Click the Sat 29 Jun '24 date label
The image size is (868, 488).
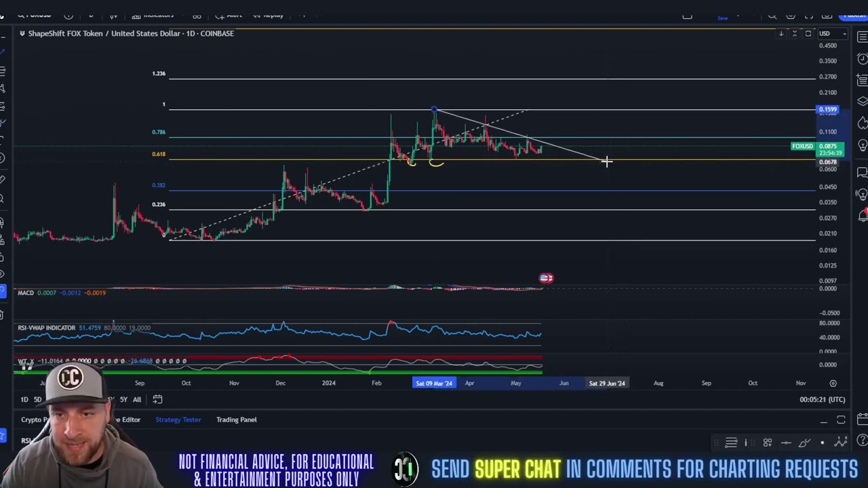pyautogui.click(x=607, y=383)
